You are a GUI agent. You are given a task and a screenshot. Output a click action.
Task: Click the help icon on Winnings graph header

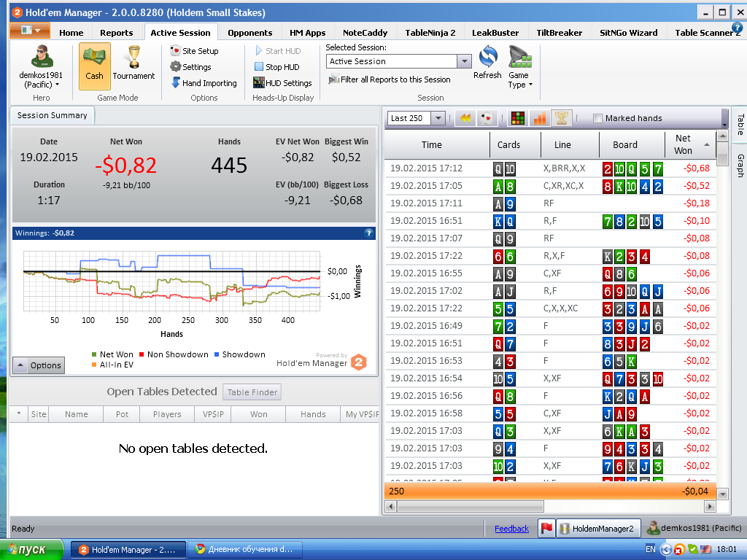coord(368,233)
